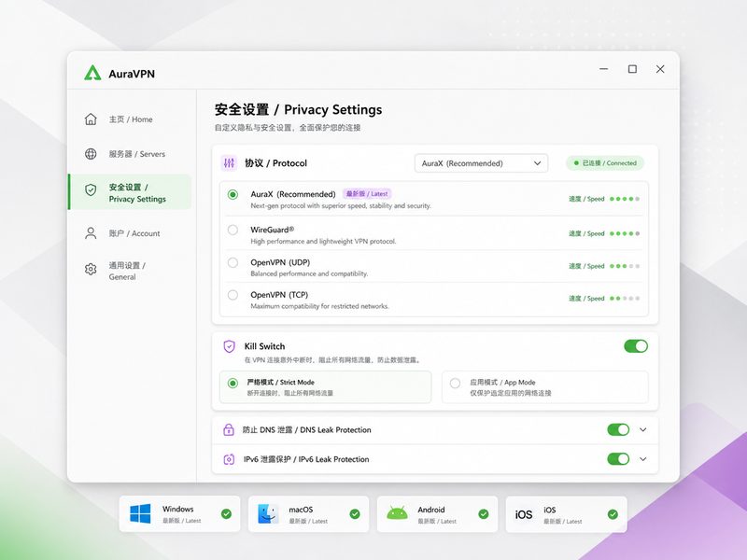Click the Windows platform card label
This screenshot has height=560, width=747.
pyautogui.click(x=178, y=509)
